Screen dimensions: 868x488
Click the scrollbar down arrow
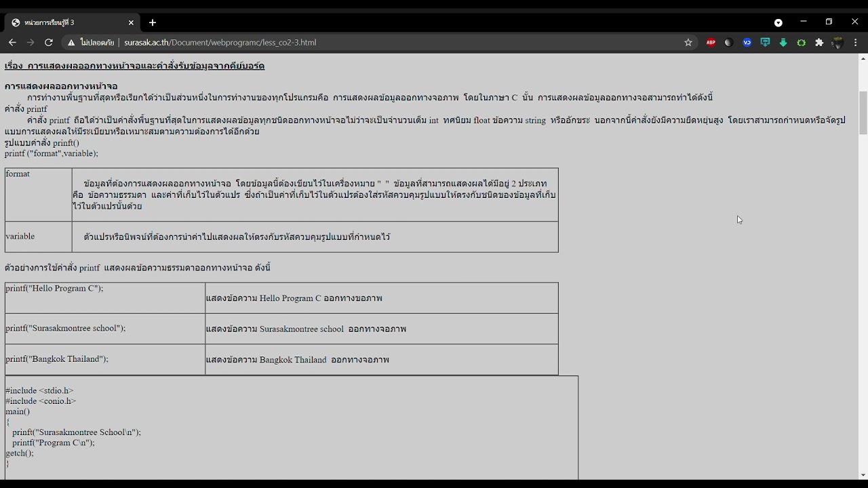pyautogui.click(x=863, y=475)
